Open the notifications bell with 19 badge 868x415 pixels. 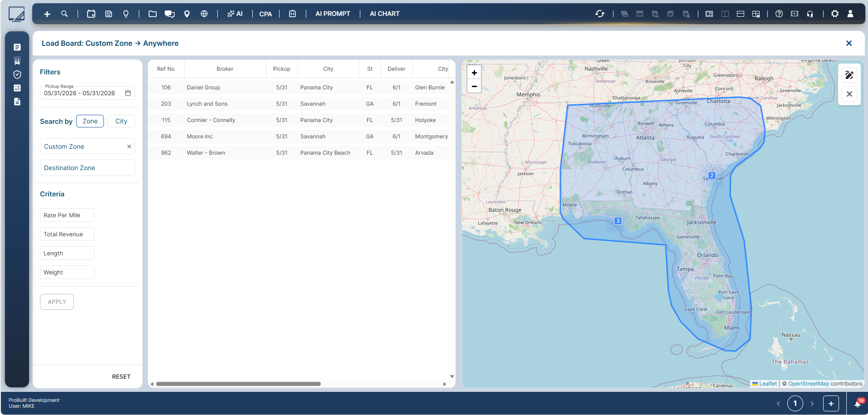tap(858, 403)
